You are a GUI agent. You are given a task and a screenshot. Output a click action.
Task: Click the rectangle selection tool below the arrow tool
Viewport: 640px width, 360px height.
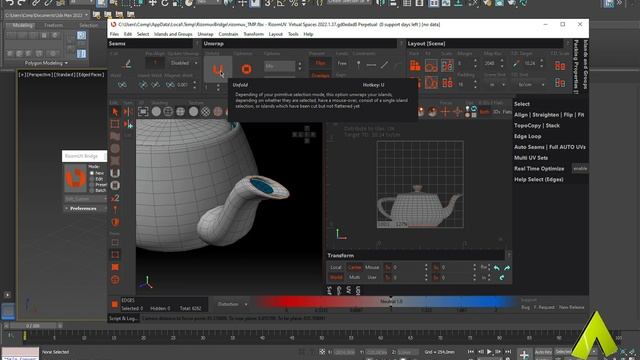pos(115,124)
